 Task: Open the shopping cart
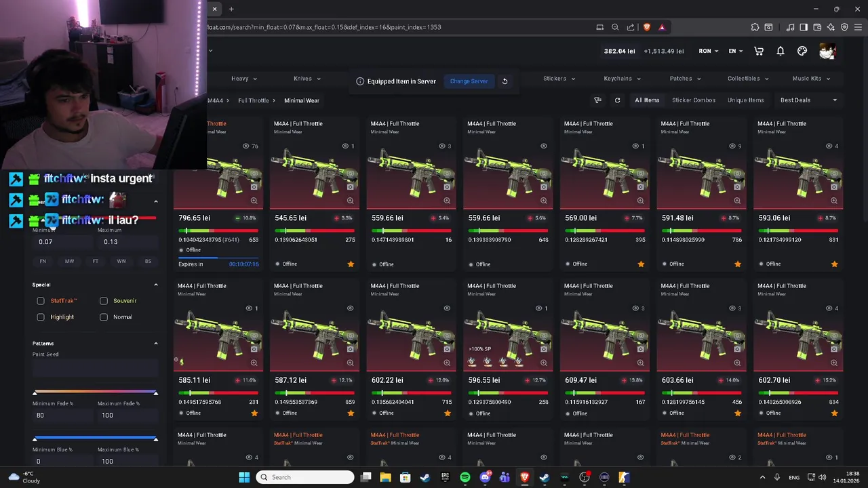759,51
